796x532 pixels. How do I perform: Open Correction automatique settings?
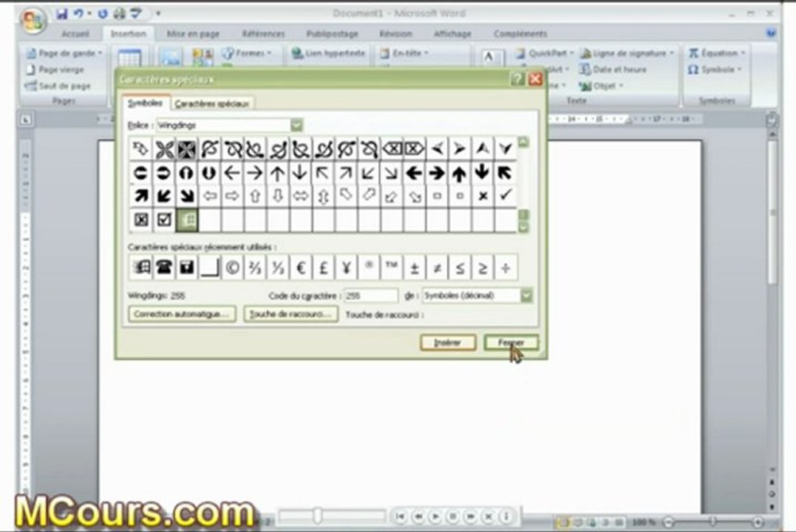coord(182,314)
